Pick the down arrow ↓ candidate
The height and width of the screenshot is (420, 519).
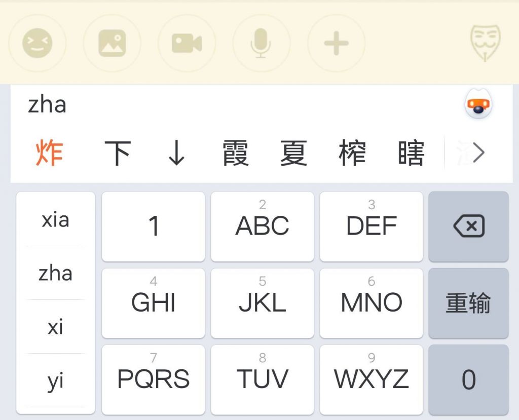[x=176, y=154]
